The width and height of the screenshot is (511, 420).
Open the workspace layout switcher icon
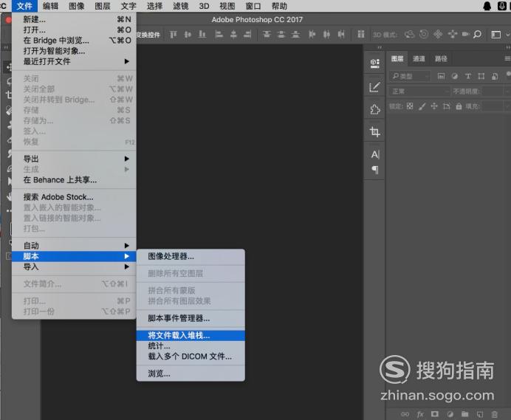[496, 35]
